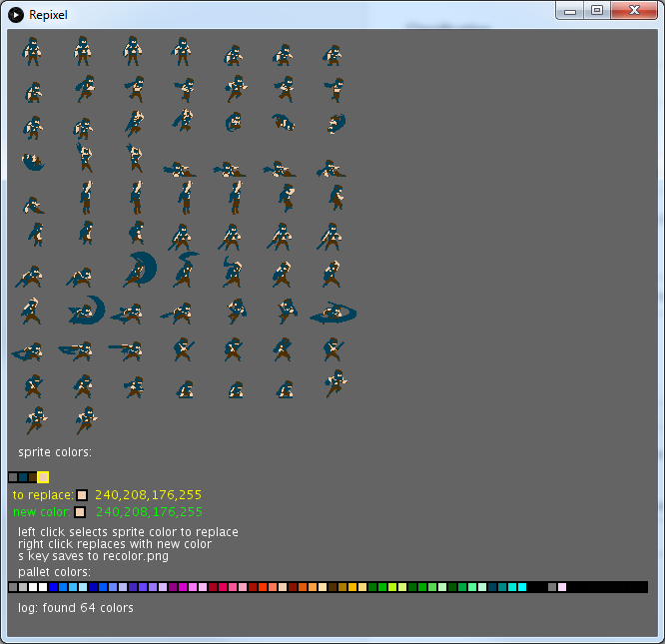This screenshot has width=665, height=644.
Task: Pick the first dark gray pallet swatch
Action: (x=13, y=587)
